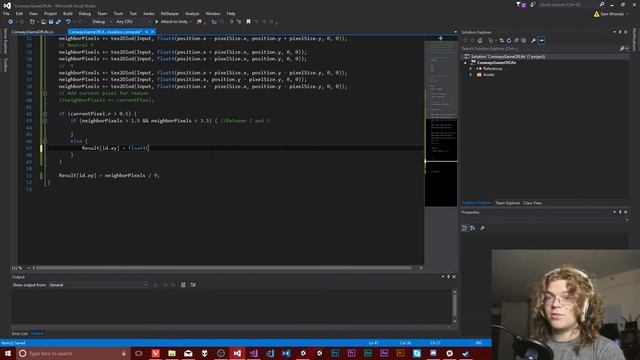
Task: Click the editor horizontal scrollbar
Action: point(224,268)
